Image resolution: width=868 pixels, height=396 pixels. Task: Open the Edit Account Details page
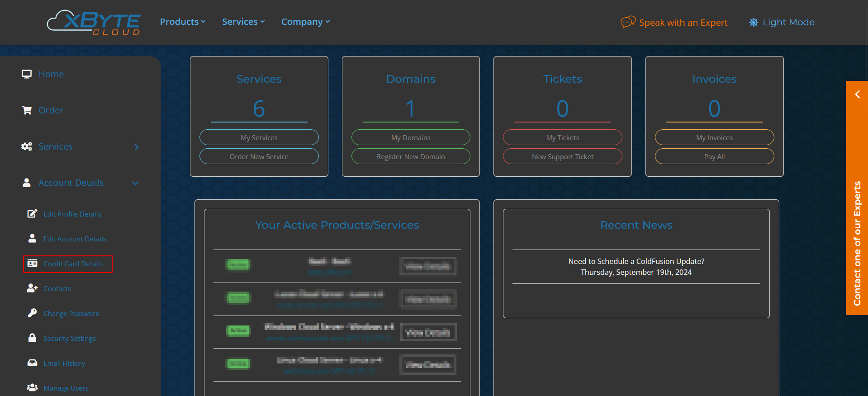click(75, 239)
